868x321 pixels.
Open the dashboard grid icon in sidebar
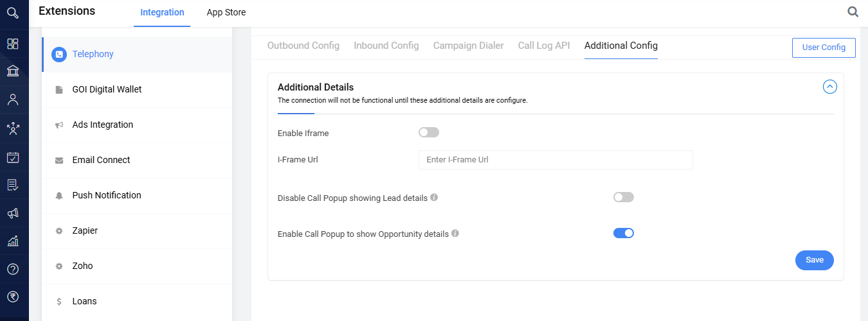(13, 44)
